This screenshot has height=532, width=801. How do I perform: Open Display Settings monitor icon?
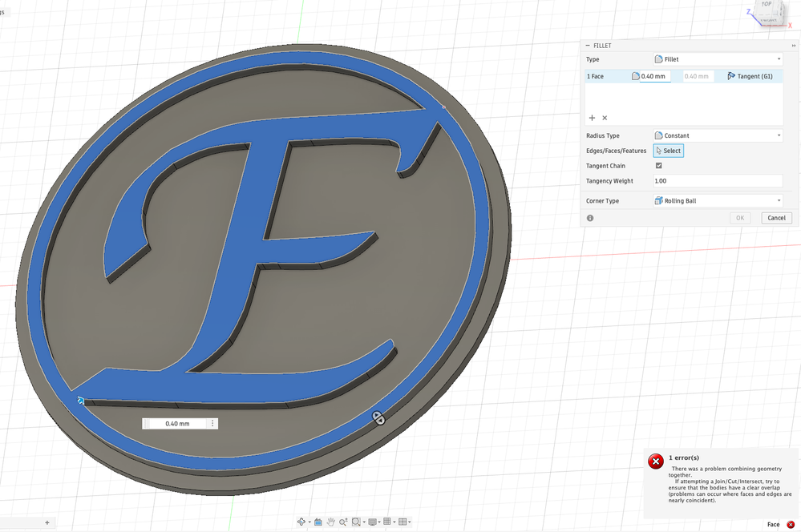[x=372, y=522]
